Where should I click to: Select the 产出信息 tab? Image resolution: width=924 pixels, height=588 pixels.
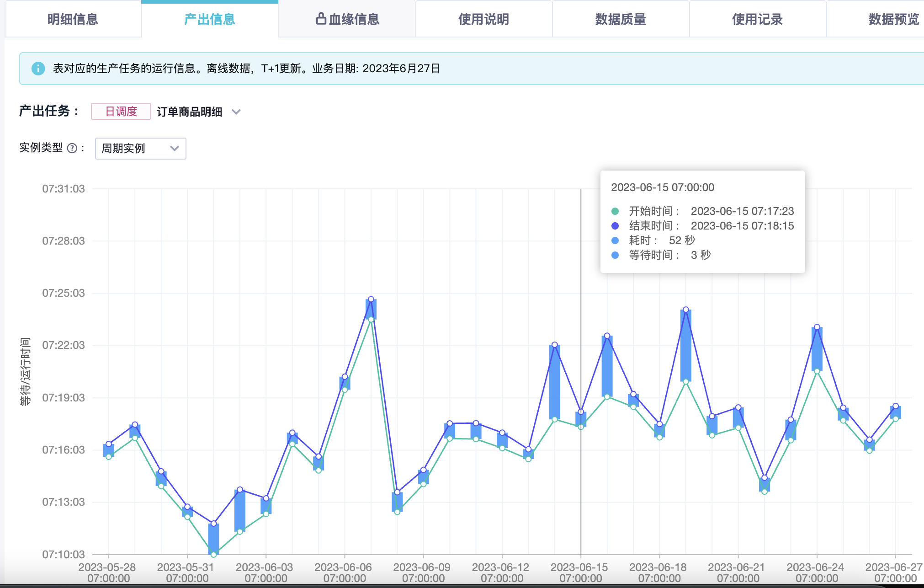210,19
